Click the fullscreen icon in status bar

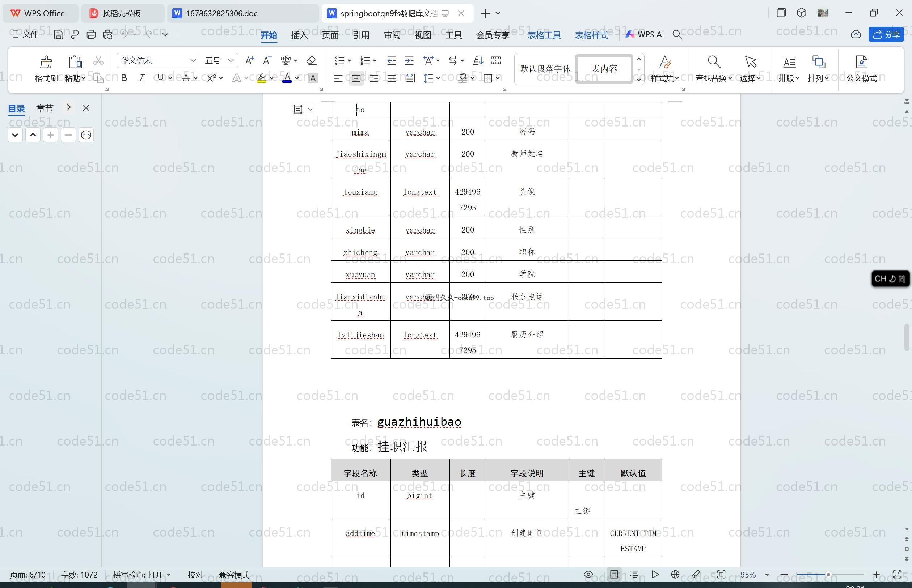point(897,574)
